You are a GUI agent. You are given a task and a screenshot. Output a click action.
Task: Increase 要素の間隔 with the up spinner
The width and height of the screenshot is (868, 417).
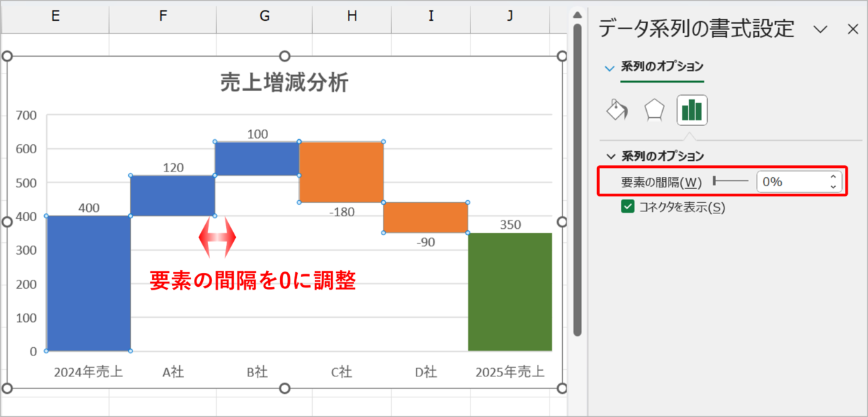coord(833,177)
